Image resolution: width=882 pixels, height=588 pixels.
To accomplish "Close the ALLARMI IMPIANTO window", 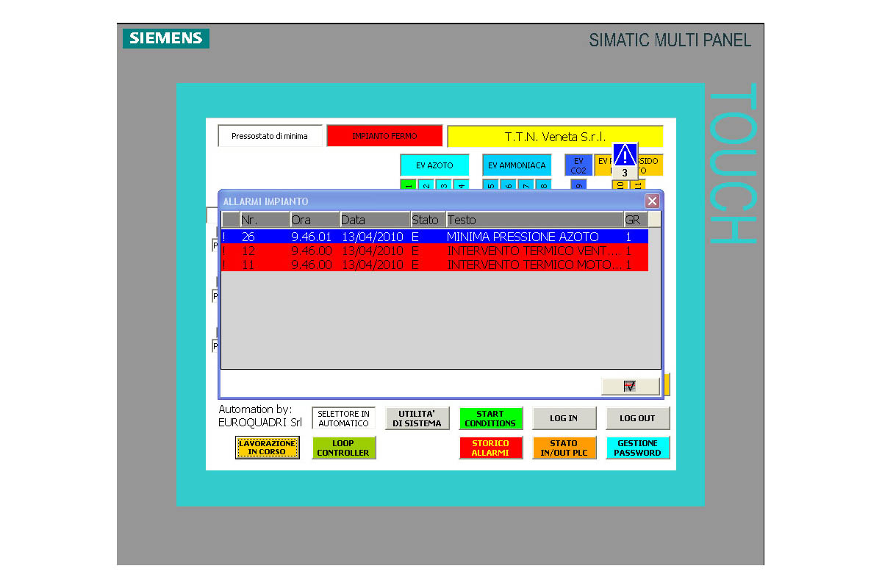I will coord(652,201).
